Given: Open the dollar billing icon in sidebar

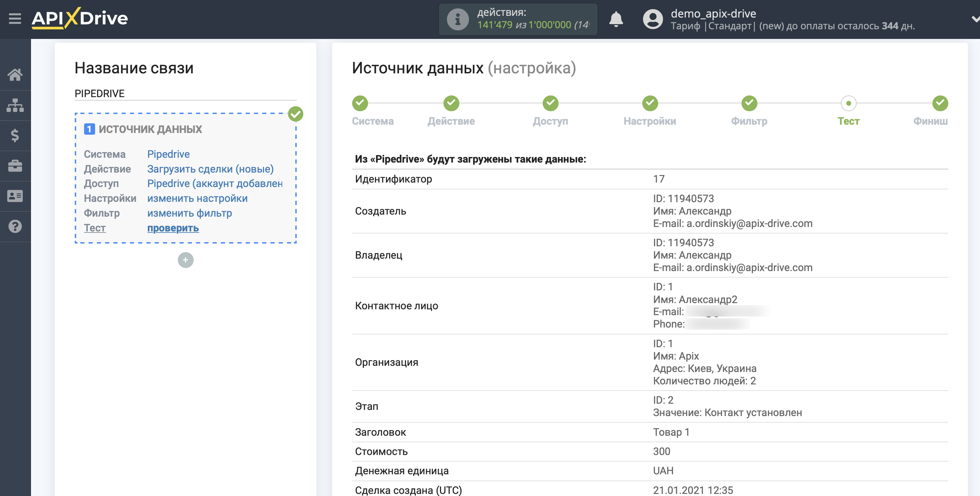Looking at the screenshot, I should pos(15,135).
